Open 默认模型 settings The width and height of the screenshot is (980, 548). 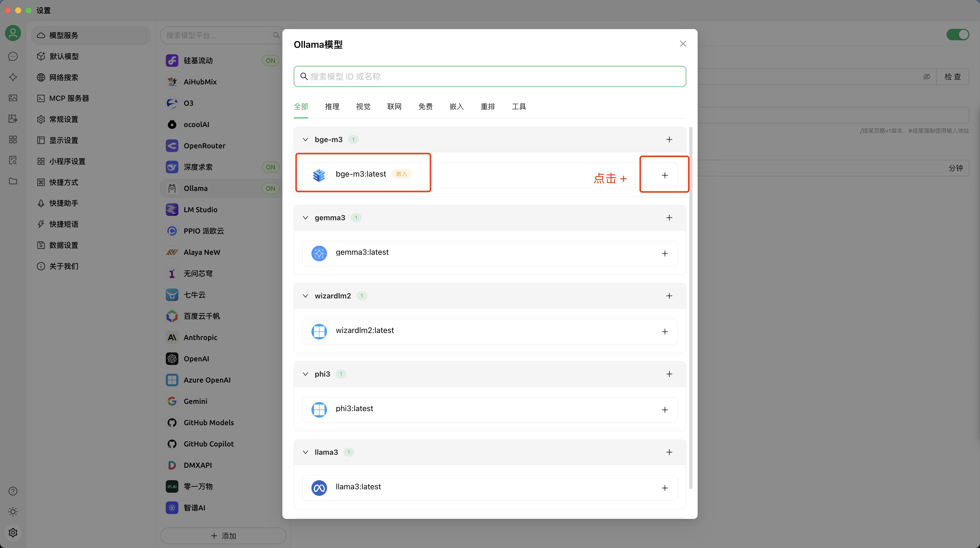91,56
